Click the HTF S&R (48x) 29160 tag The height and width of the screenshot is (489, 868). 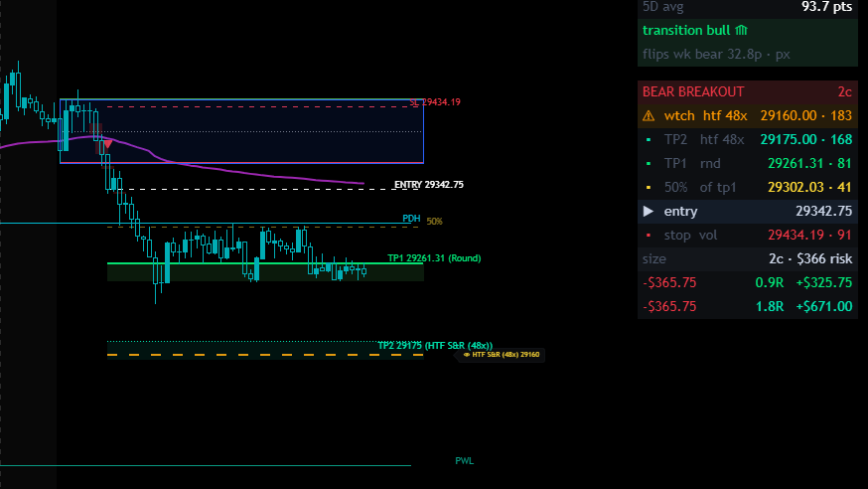[x=502, y=355]
